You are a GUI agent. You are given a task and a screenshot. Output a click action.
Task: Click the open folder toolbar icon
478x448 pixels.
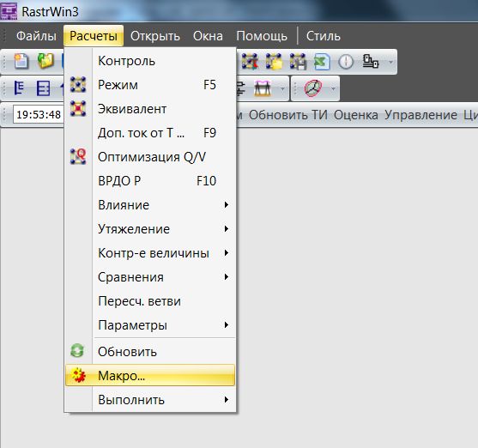coord(45,61)
